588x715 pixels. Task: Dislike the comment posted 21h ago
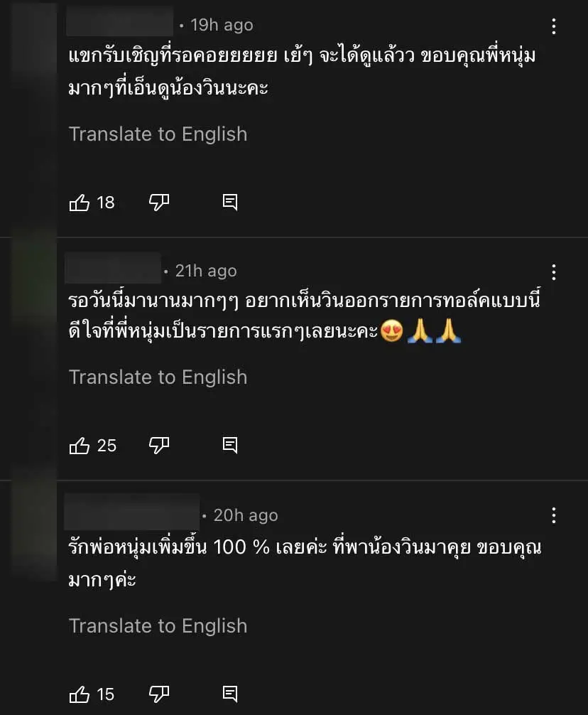[x=158, y=446]
